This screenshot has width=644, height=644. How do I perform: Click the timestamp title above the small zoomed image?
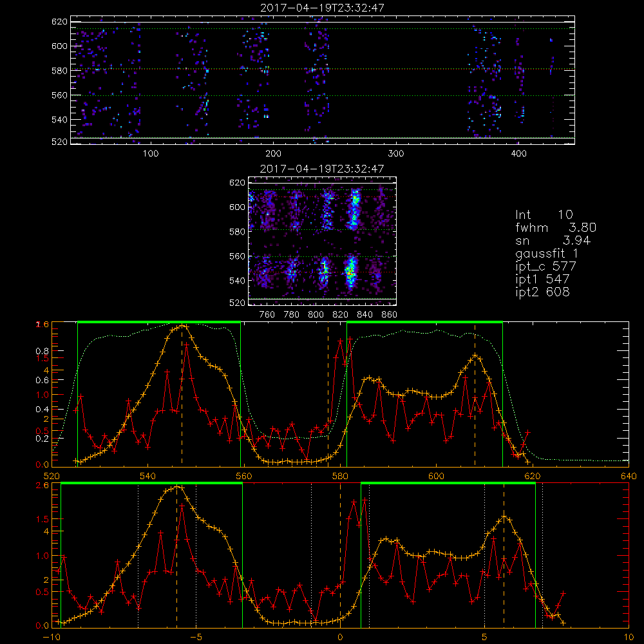tap(322, 169)
